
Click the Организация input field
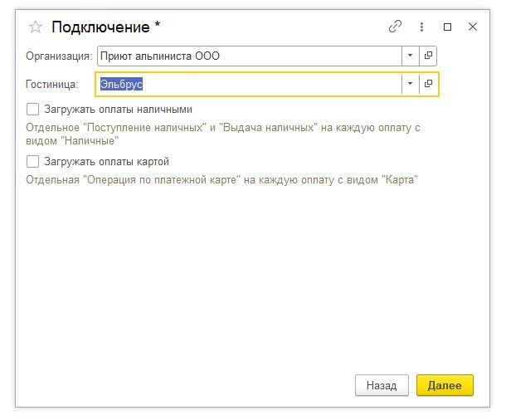click(249, 56)
